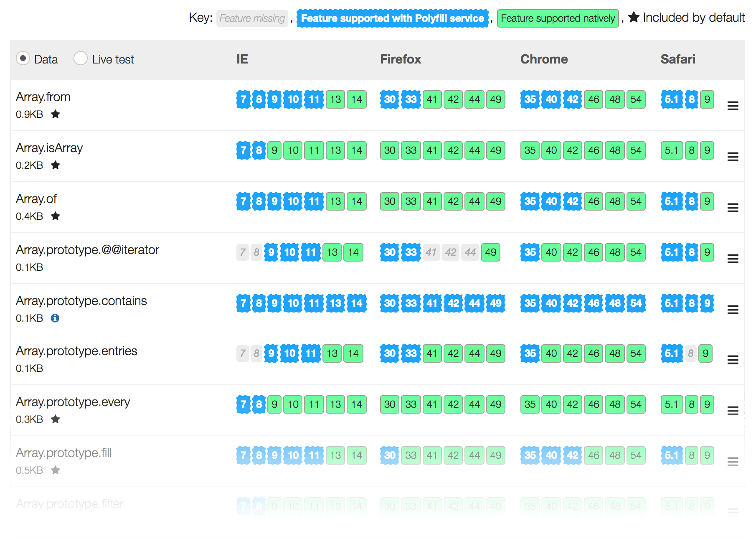Click the grey IE 7 badge for Array.prototype.entries
The width and height of the screenshot is (756, 544).
pos(243,353)
